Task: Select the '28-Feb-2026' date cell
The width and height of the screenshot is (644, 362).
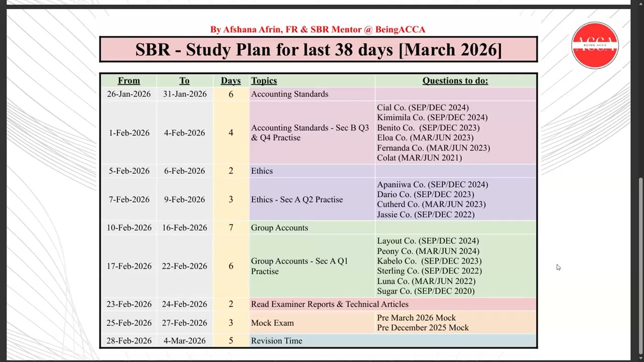Action: point(129,341)
